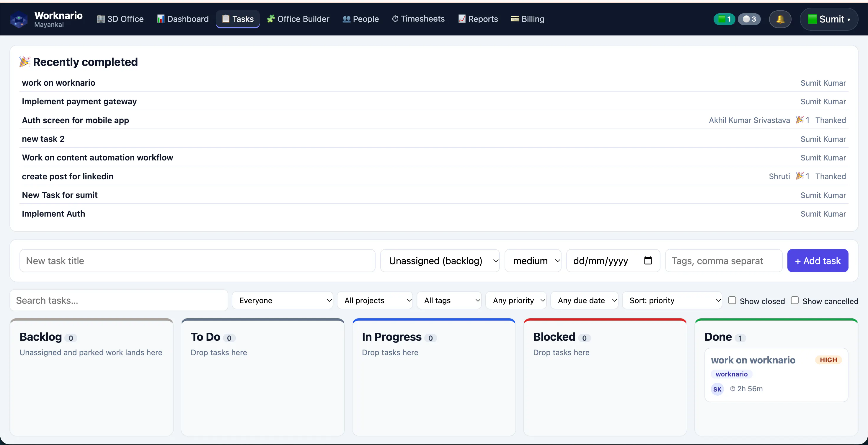868x445 pixels.
Task: Open the medium priority dropdown for the new task
Action: (533, 261)
